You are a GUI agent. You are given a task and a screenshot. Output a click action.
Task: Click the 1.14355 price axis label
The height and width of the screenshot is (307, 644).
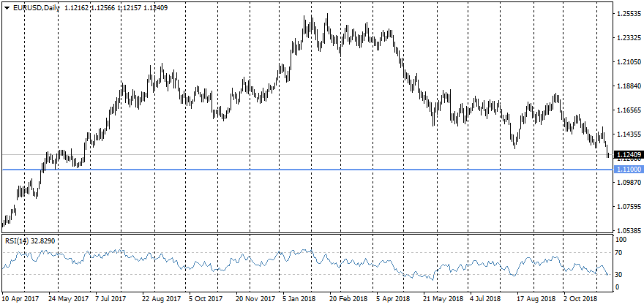tap(628, 134)
